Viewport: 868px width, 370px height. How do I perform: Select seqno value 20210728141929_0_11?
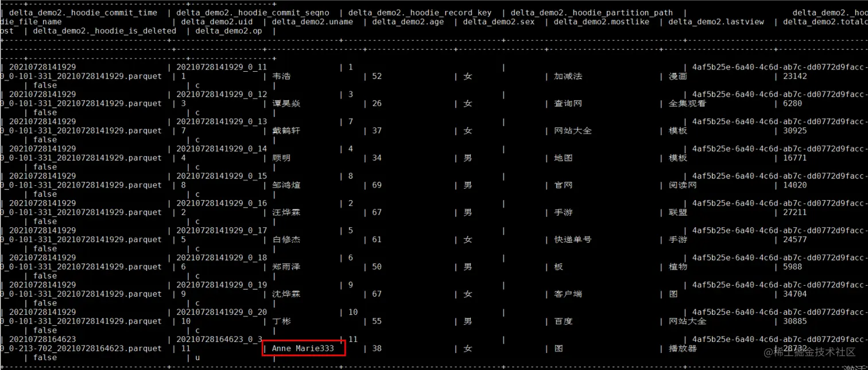point(222,67)
